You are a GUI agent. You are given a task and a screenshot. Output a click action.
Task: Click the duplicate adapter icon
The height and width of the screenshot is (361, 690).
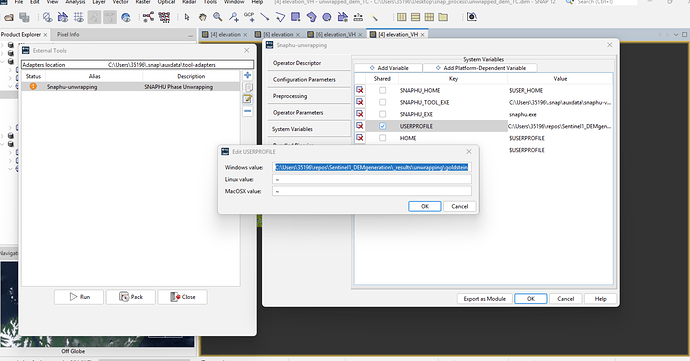coord(248,87)
